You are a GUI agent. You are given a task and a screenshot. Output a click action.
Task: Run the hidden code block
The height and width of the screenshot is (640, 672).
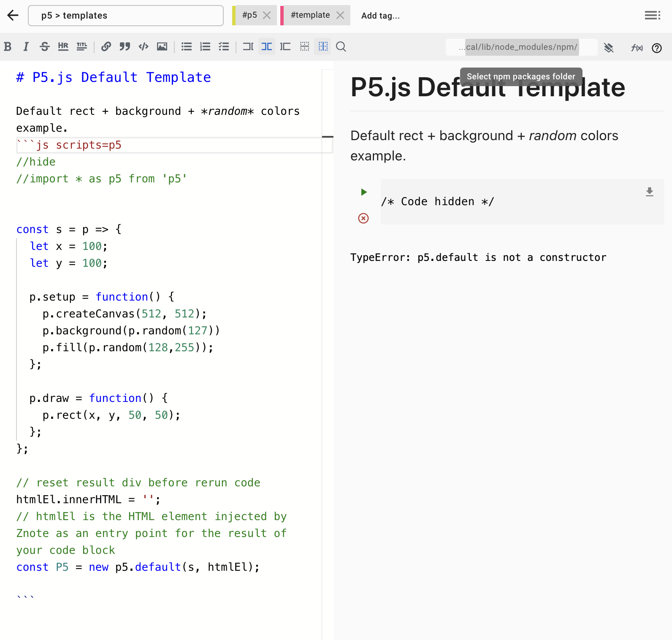363,193
